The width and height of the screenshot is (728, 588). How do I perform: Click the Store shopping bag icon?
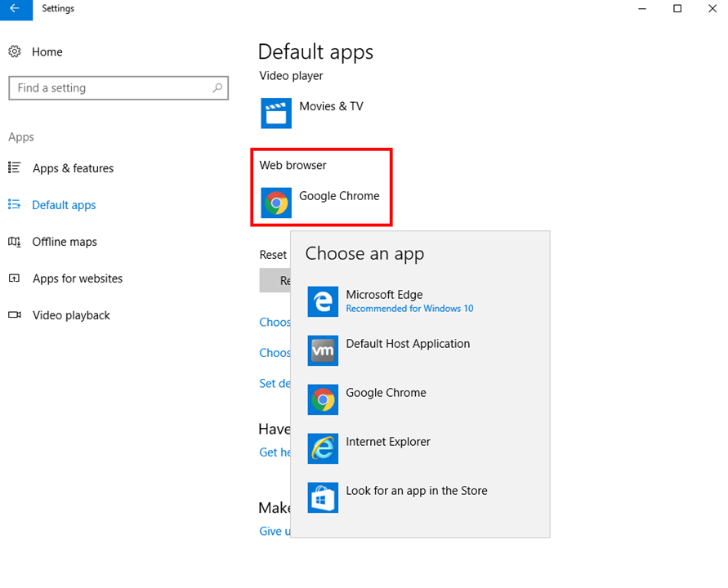[323, 497]
